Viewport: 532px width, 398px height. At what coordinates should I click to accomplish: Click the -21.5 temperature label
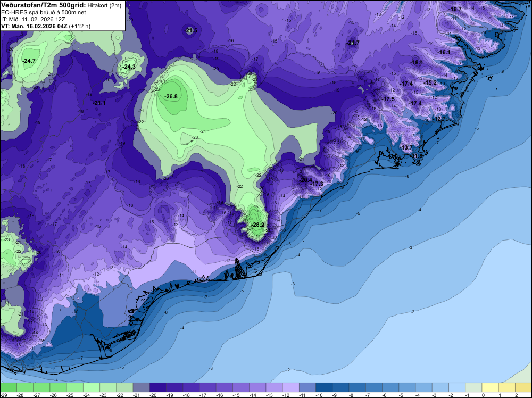(190, 30)
